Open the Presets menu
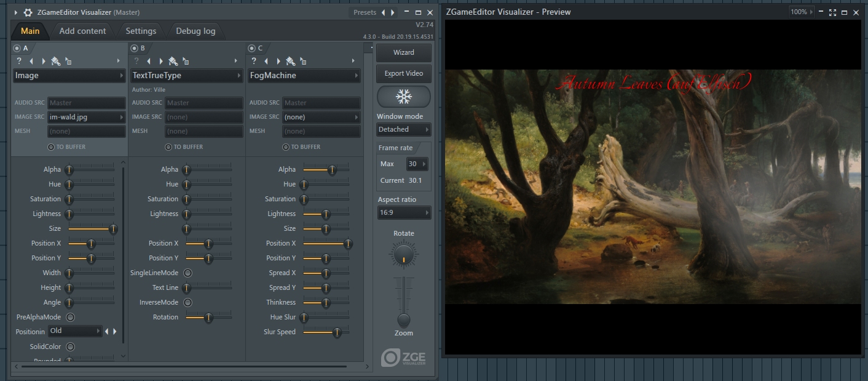Viewport: 868px width, 381px height. pyautogui.click(x=365, y=12)
